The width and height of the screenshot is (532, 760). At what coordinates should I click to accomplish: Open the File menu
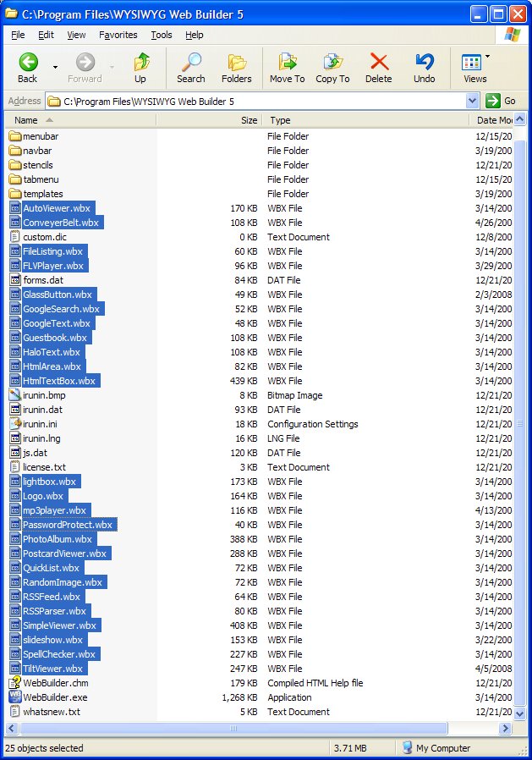(18, 35)
